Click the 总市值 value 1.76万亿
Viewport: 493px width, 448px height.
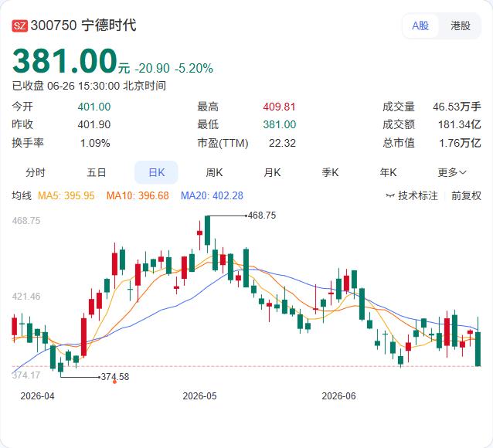[460, 143]
